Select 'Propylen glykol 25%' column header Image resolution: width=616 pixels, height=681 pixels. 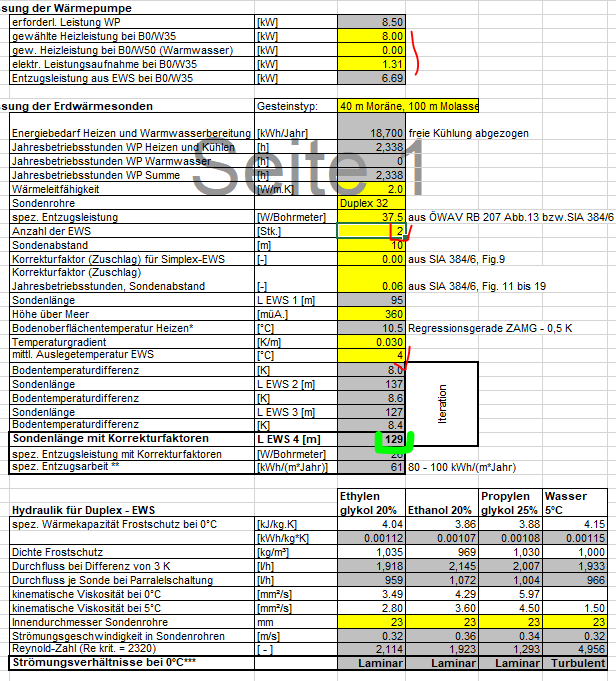[511, 503]
